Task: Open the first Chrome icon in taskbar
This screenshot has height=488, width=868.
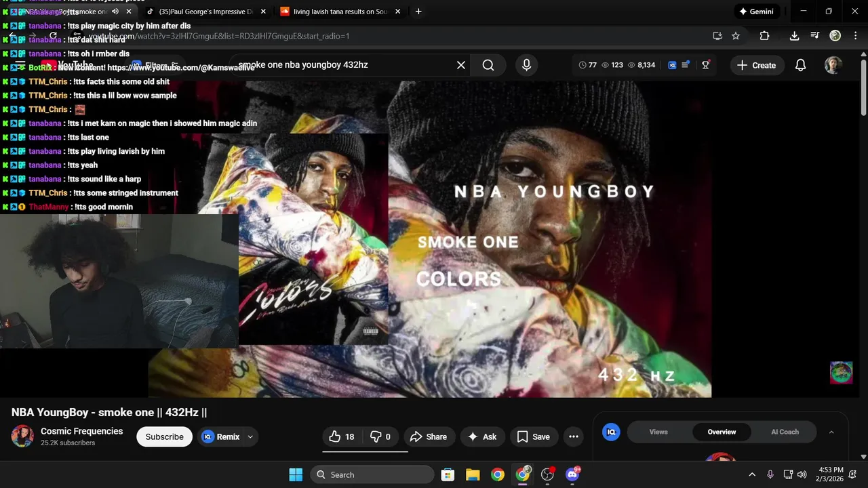Action: [x=498, y=474]
